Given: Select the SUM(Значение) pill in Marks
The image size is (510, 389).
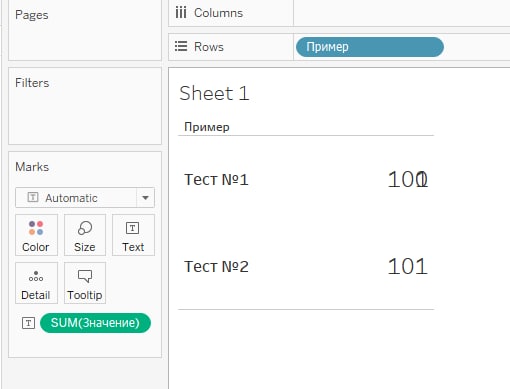Looking at the screenshot, I should [95, 323].
